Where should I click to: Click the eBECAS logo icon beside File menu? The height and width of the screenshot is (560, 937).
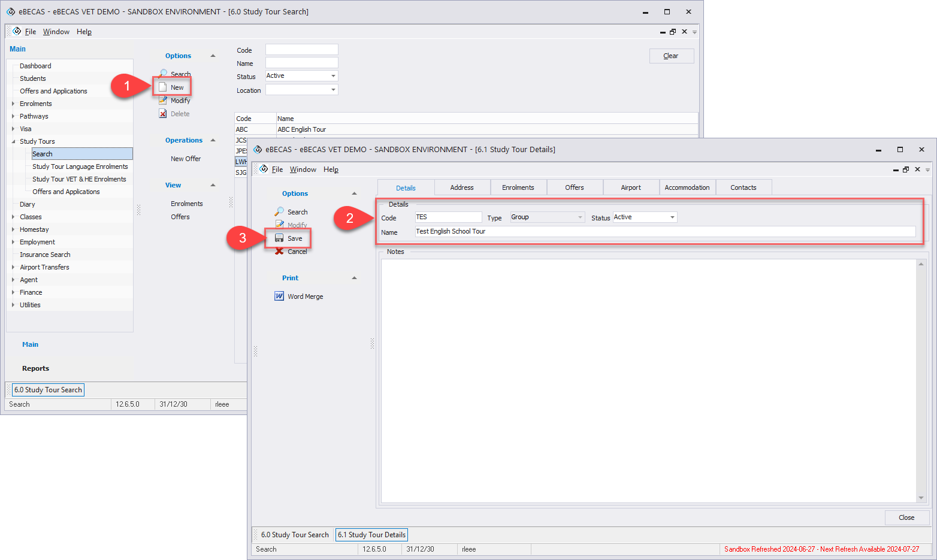tap(264, 169)
